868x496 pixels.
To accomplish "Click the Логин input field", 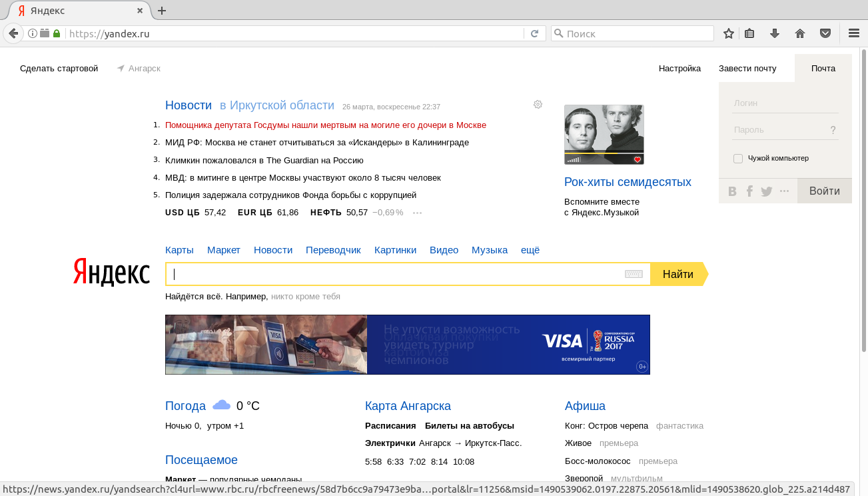I will point(785,103).
